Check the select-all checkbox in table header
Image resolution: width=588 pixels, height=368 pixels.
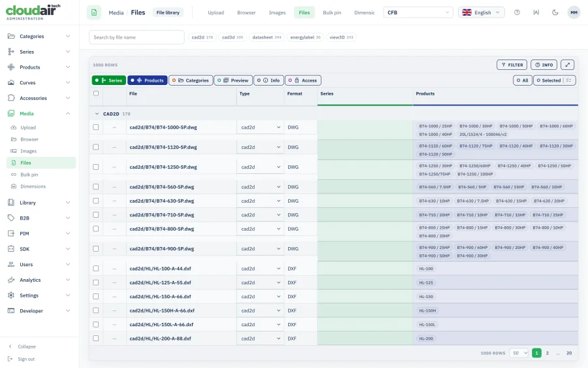(96, 93)
